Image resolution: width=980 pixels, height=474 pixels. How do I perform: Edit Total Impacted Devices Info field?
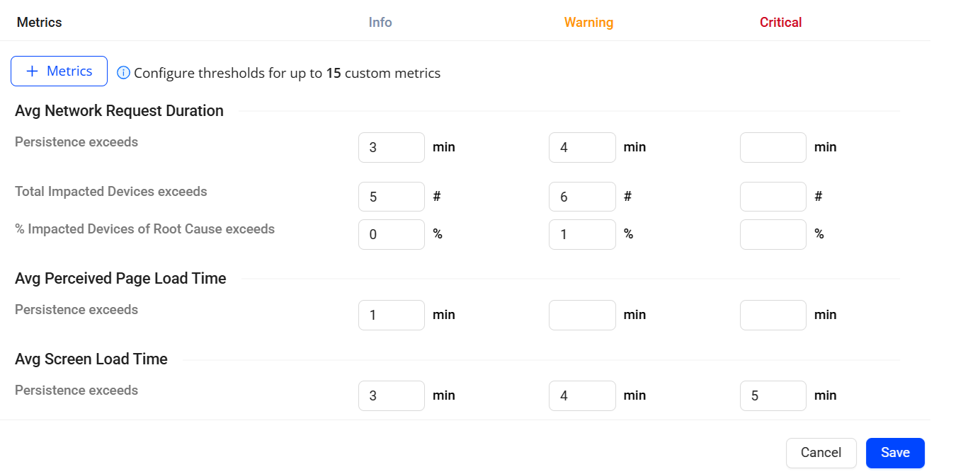pyautogui.click(x=392, y=197)
